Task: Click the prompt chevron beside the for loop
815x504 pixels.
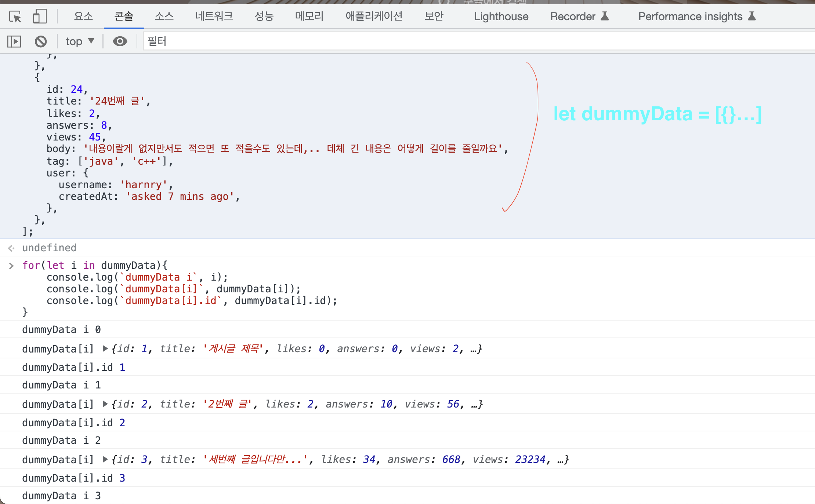Action: point(11,266)
